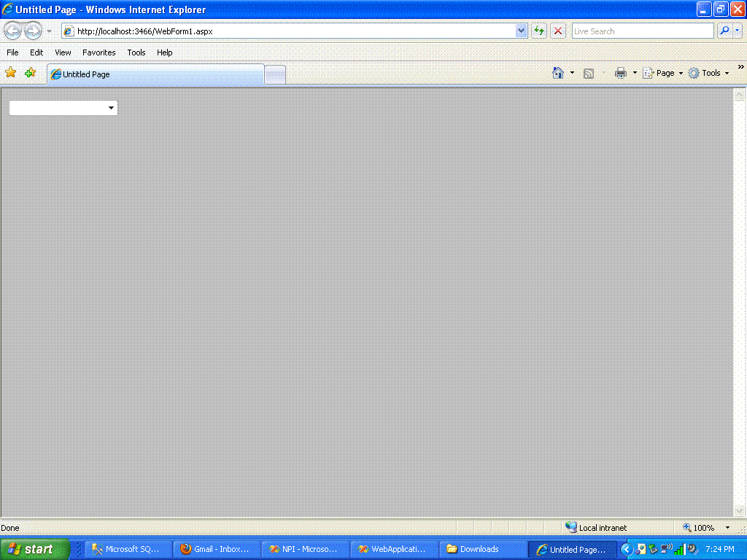Click the browser Back arrow button
The height and width of the screenshot is (560, 747).
coord(13,31)
